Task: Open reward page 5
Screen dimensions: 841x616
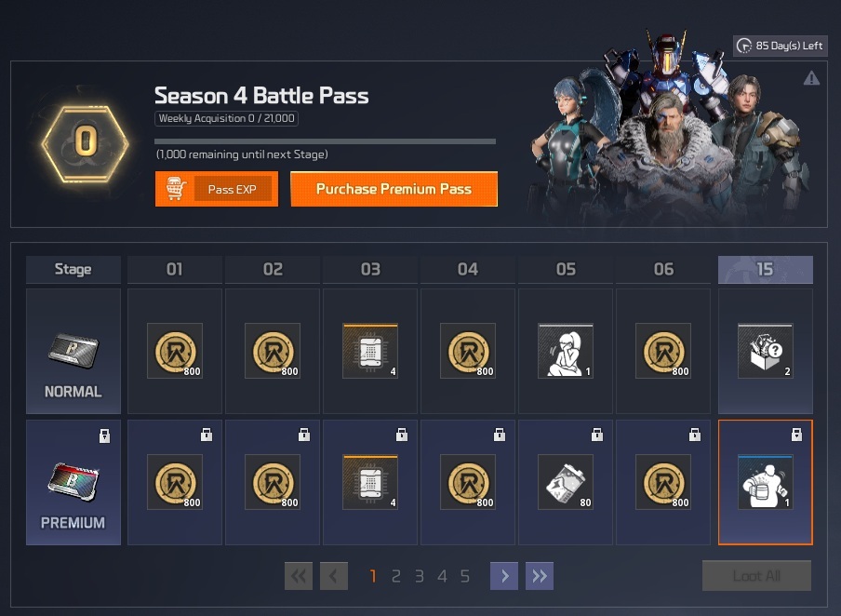Action: (465, 576)
